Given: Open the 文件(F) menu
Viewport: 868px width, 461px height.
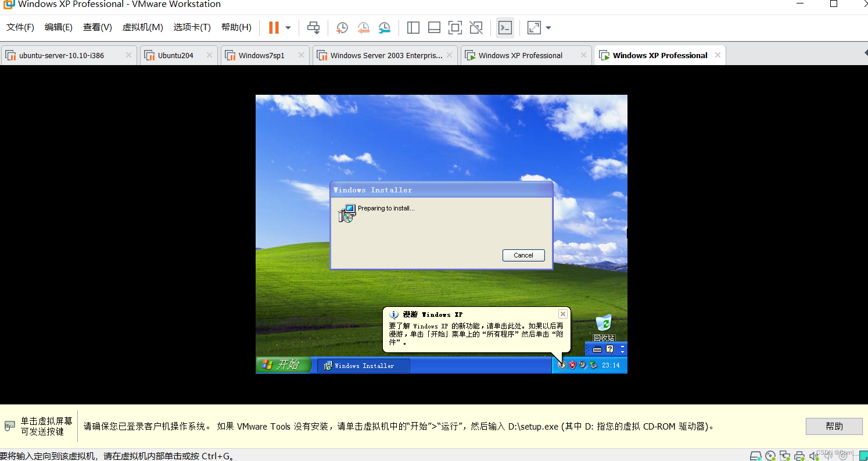Looking at the screenshot, I should pos(20,27).
